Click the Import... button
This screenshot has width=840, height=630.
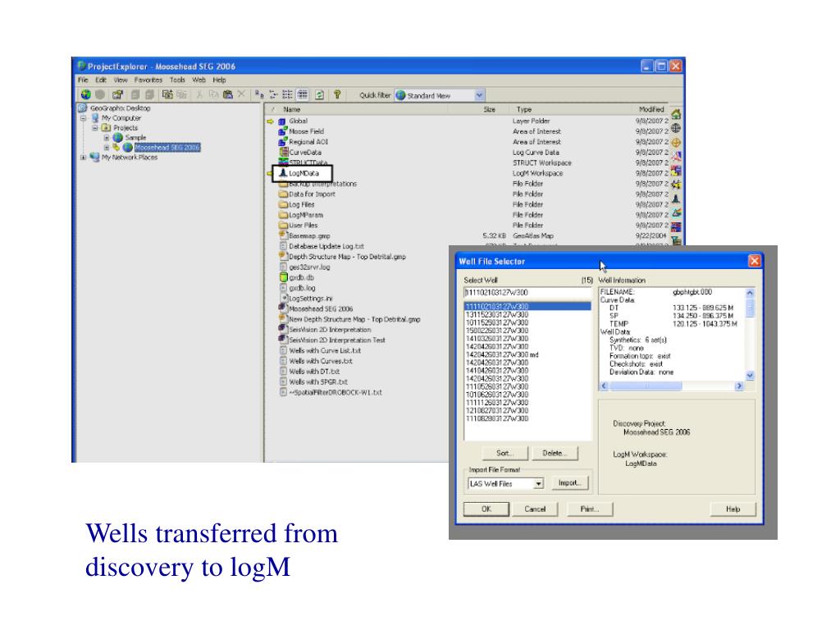click(569, 483)
